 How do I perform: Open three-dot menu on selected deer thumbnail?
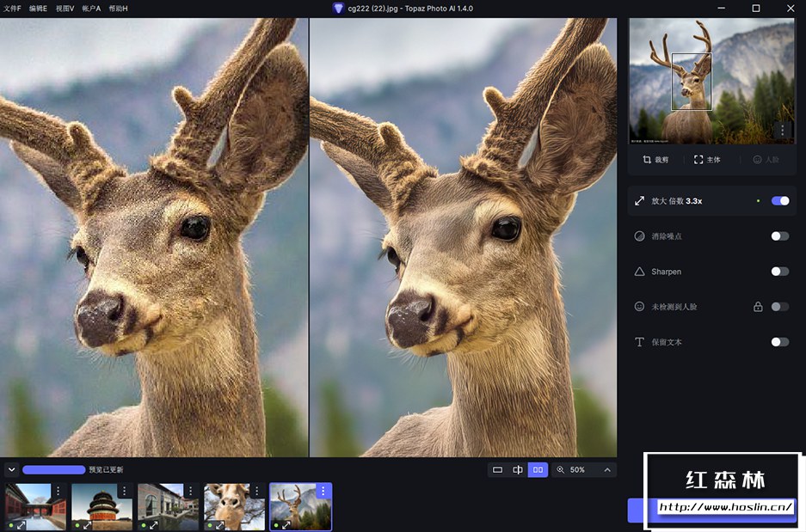coord(323,491)
